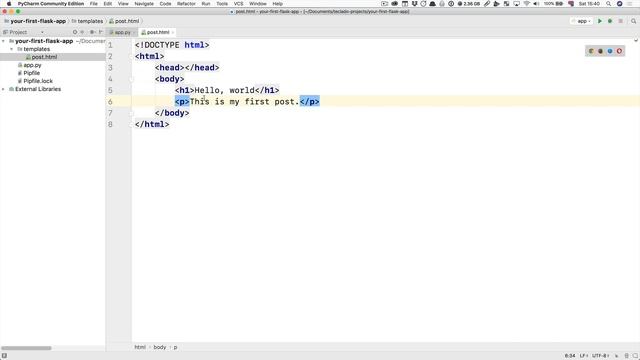The height and width of the screenshot is (360, 640).
Task: Open the Tools menu
Action: 222,4
